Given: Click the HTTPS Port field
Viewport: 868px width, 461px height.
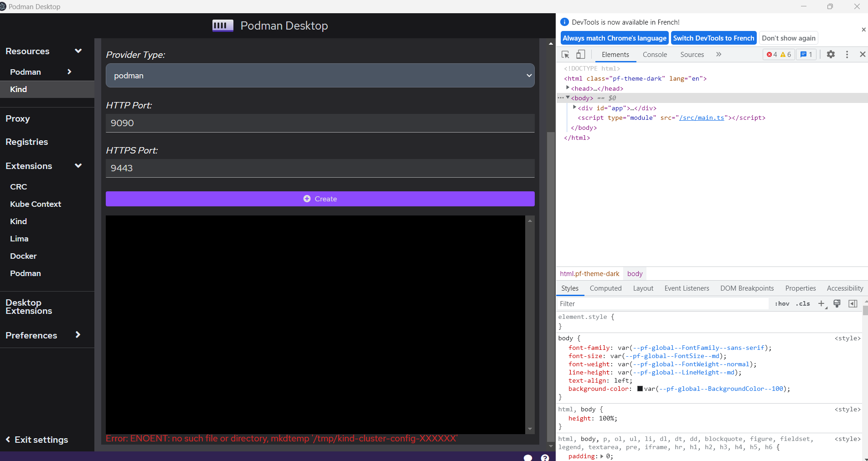Looking at the screenshot, I should (320, 168).
